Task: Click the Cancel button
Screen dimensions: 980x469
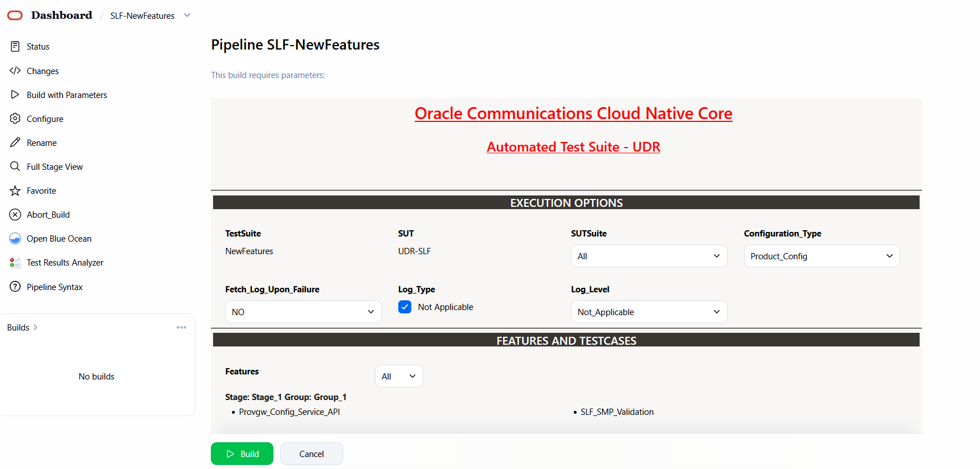Action: [x=312, y=454]
